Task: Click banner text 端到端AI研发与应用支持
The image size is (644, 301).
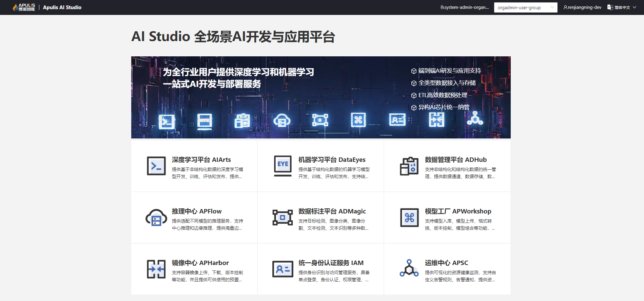Action: click(x=449, y=71)
